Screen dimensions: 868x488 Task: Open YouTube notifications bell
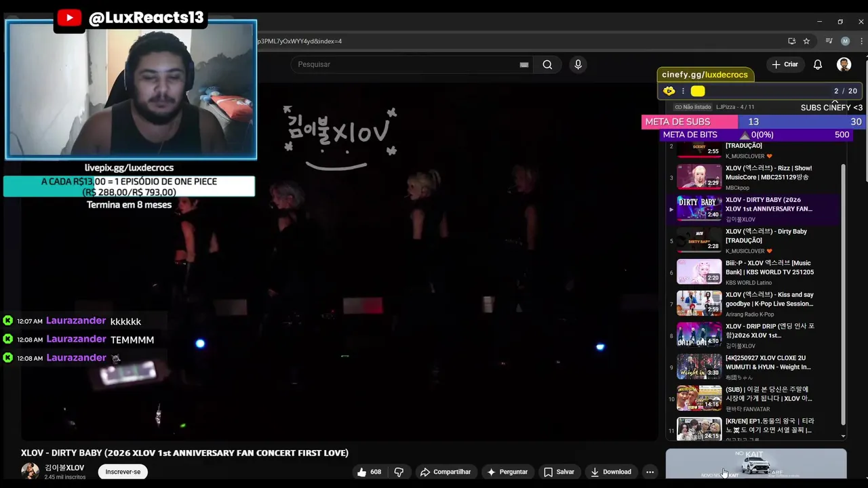[818, 64]
